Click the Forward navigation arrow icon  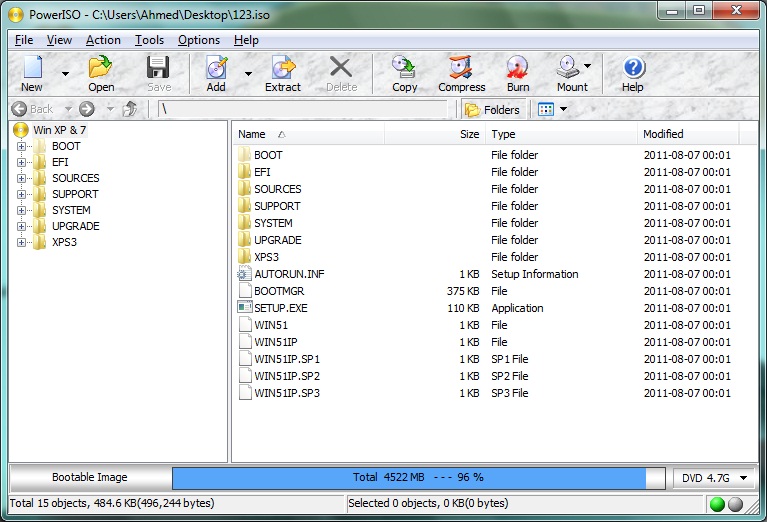point(87,109)
